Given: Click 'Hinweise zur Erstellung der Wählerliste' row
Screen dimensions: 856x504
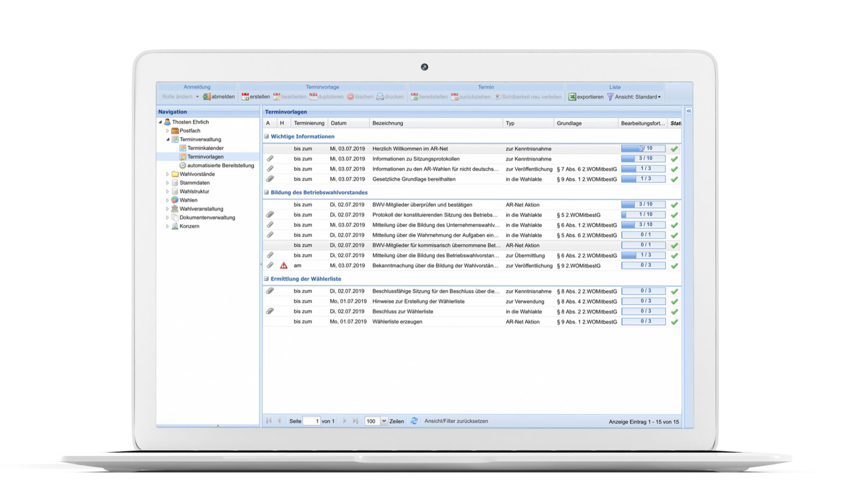Looking at the screenshot, I should coord(472,301).
